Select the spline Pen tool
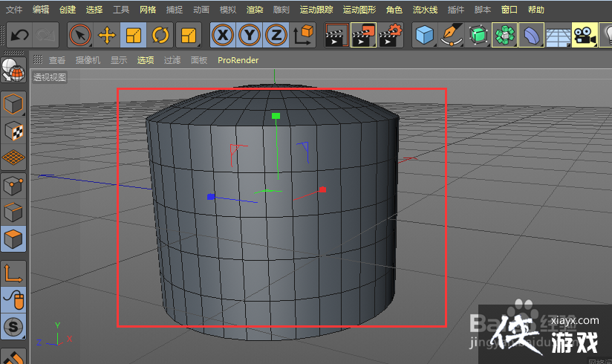Viewport: 612px width, 364px height. coord(451,35)
